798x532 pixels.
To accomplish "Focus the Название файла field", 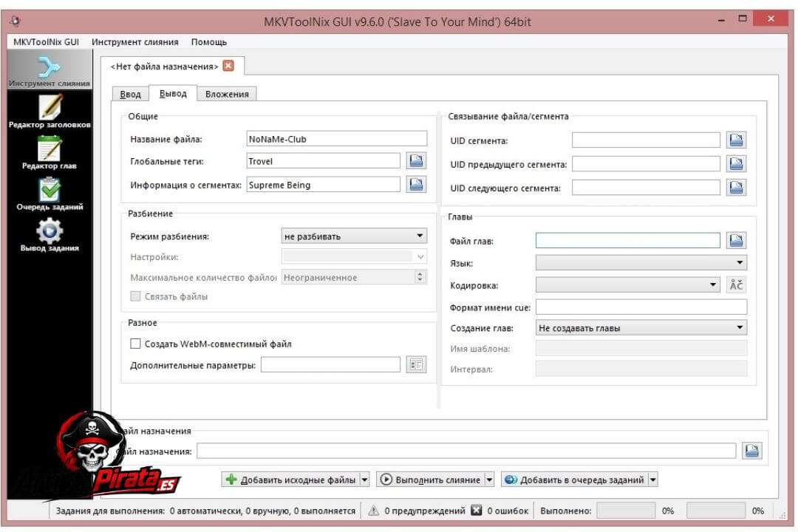I will [336, 139].
